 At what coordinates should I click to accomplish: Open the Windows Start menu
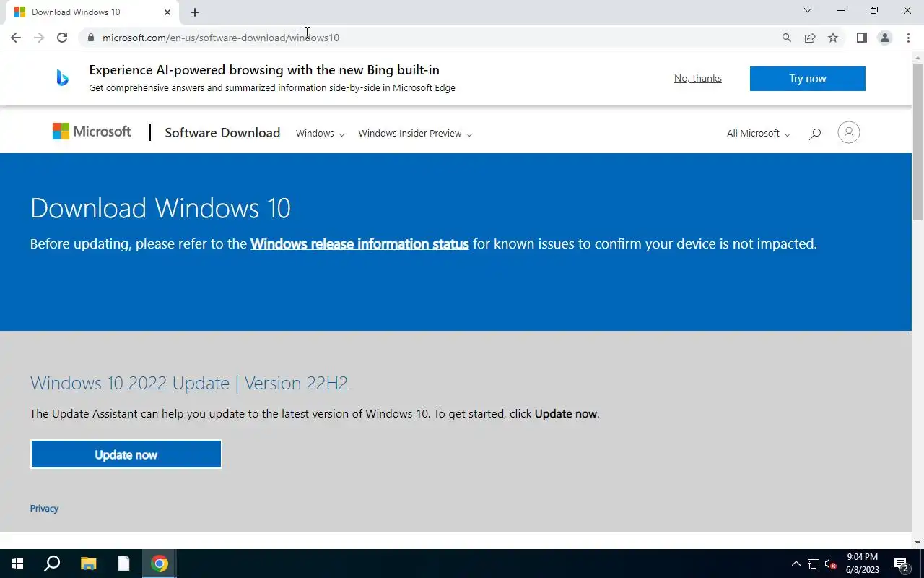click(17, 564)
